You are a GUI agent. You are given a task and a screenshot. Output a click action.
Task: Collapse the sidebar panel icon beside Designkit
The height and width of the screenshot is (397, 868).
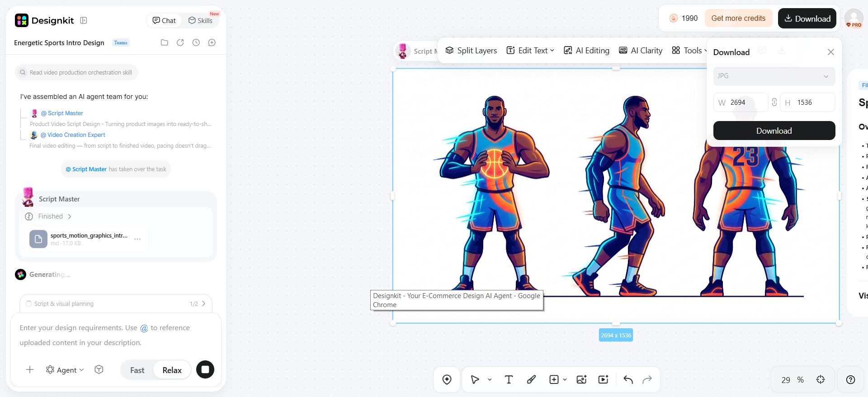tap(84, 20)
